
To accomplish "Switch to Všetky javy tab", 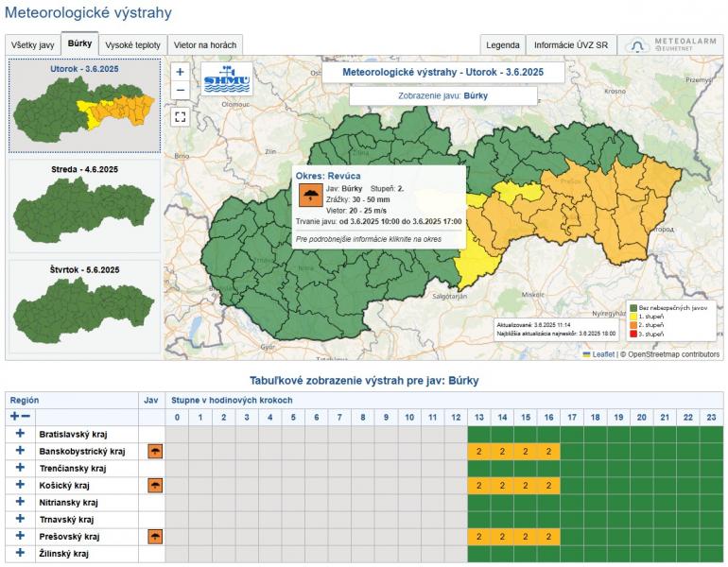I will pyautogui.click(x=33, y=45).
